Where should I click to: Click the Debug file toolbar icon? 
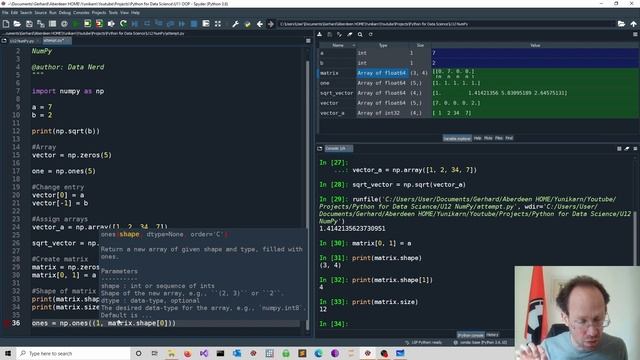[135, 24]
